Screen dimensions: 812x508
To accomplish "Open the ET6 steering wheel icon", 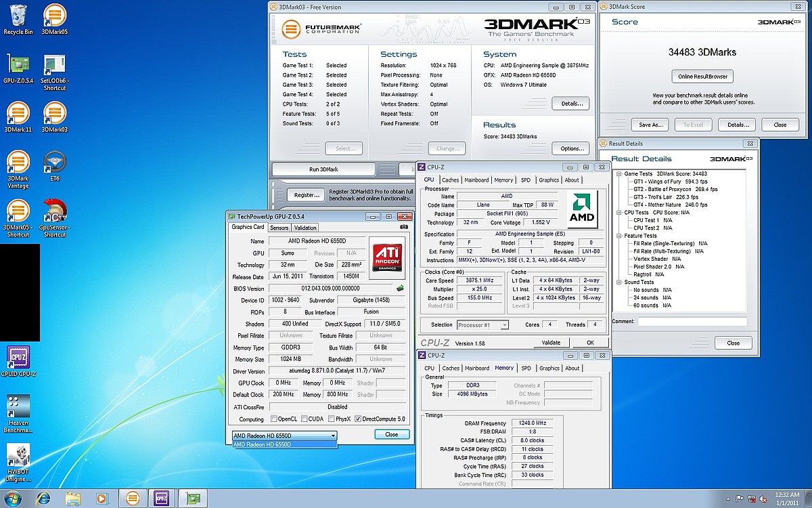I will (55, 166).
